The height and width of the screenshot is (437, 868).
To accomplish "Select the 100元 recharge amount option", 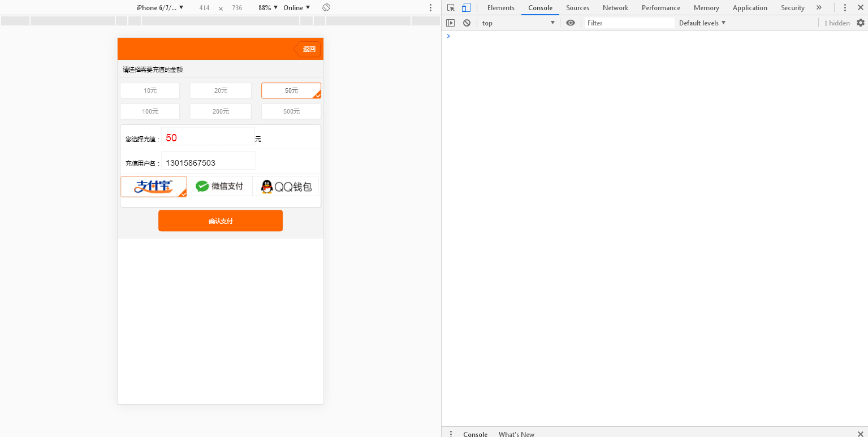I will click(150, 111).
